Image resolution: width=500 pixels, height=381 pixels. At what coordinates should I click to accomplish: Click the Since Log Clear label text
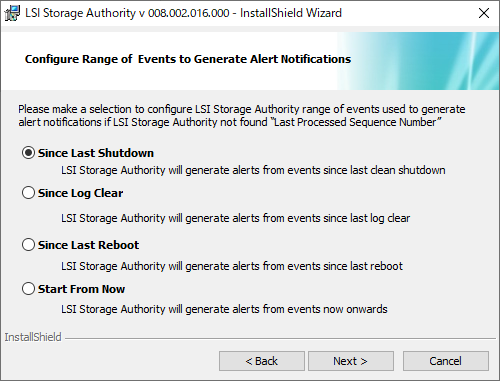pos(80,193)
